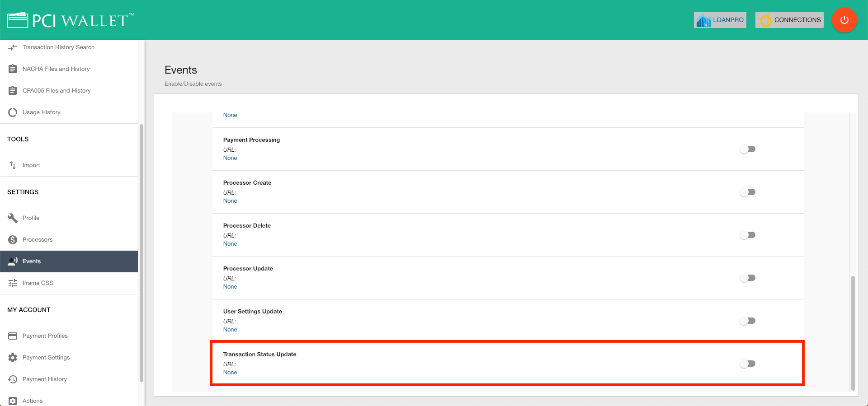Click the CONNECTIONS button label

click(797, 20)
